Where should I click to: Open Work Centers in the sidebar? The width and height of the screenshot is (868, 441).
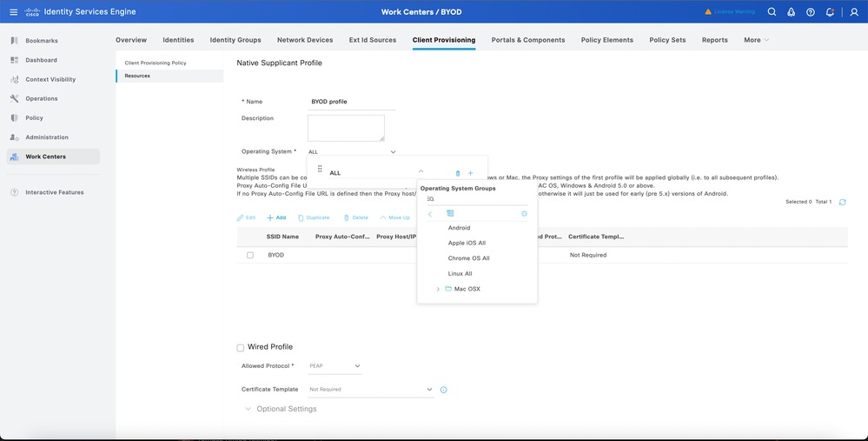click(x=53, y=157)
